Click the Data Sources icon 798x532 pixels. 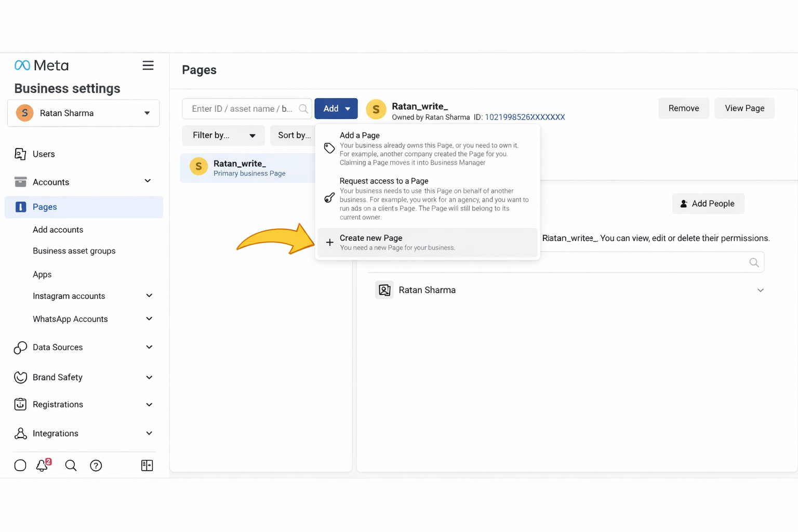pos(20,348)
